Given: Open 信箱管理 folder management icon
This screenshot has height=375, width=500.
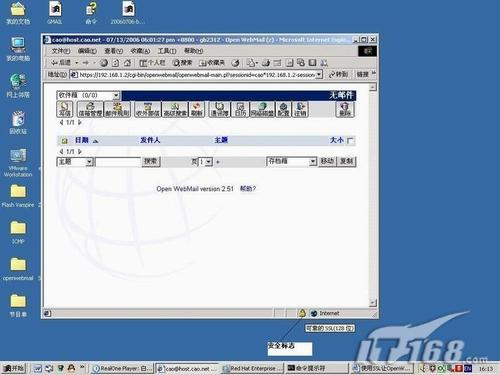Looking at the screenshot, I should pyautogui.click(x=90, y=109).
